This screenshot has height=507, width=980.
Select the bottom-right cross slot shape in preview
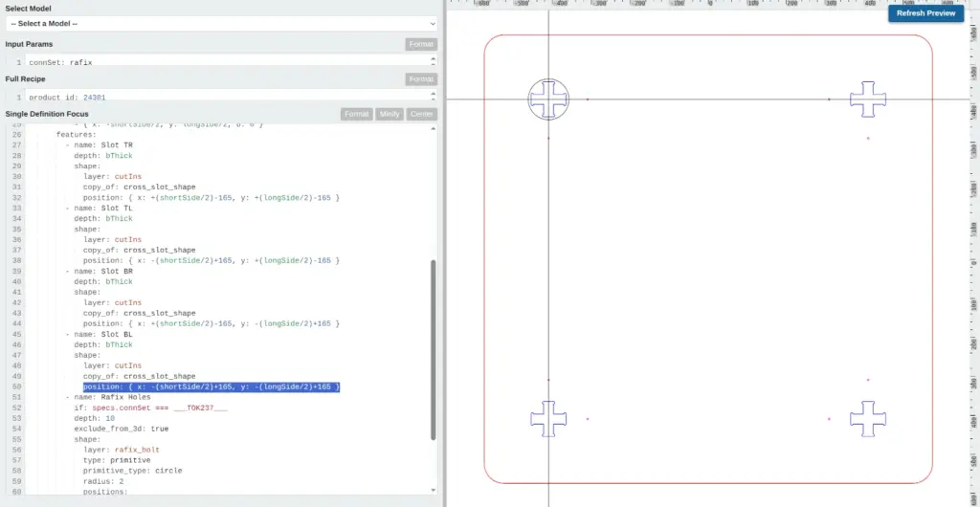pos(868,418)
